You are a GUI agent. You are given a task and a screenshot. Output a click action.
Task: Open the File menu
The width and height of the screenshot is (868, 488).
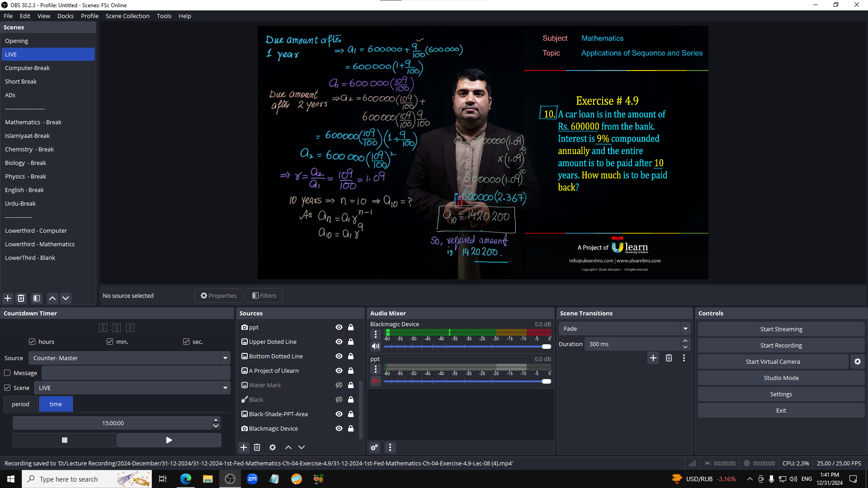(x=8, y=16)
